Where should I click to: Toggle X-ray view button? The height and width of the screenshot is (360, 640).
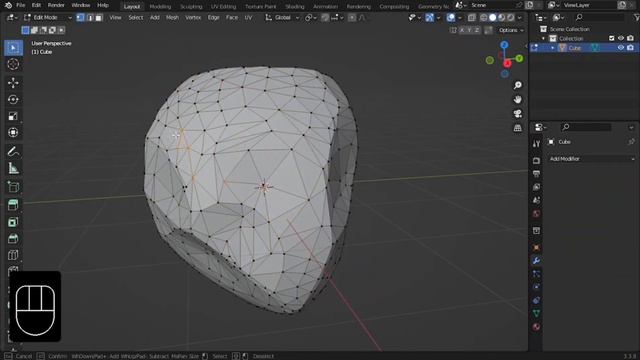coord(471,18)
